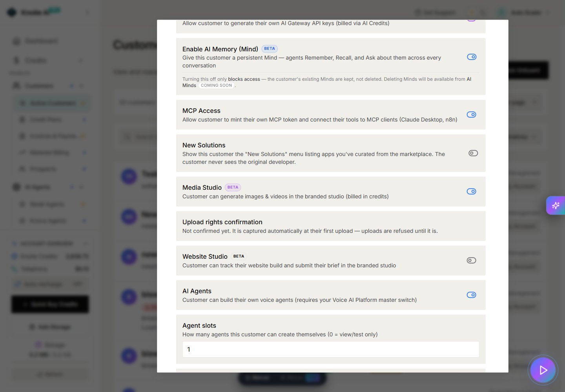Click the bold "blocks access" text
Screen dimensions: 565x392
click(x=244, y=79)
